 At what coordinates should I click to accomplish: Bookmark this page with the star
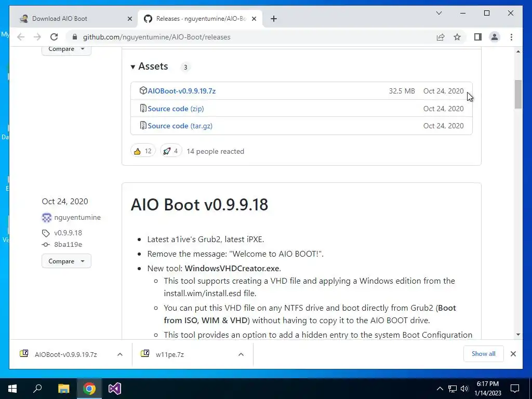coord(457,37)
